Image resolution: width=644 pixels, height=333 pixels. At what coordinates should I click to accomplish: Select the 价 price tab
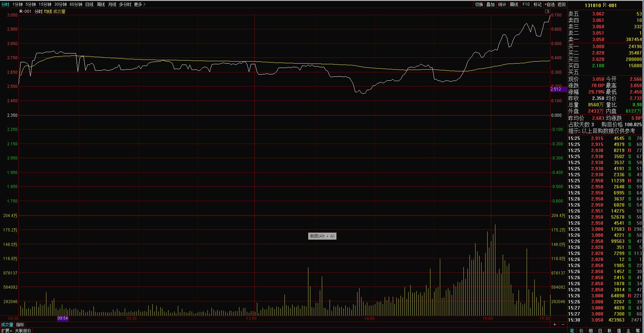coord(581,331)
